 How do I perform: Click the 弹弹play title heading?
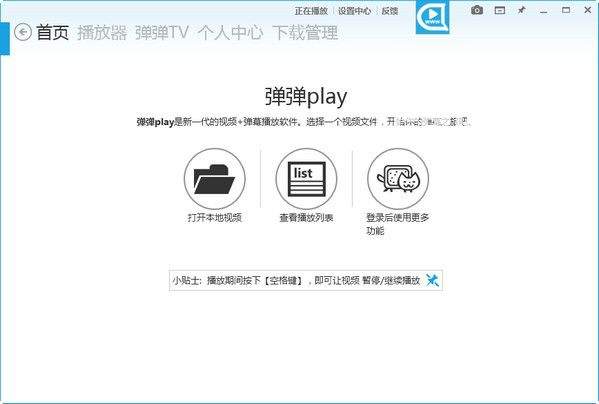(306, 97)
